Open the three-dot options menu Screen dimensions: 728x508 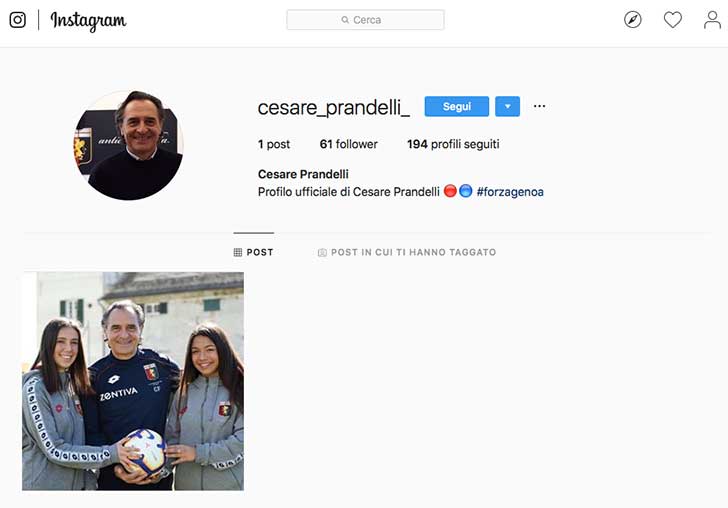coord(540,106)
